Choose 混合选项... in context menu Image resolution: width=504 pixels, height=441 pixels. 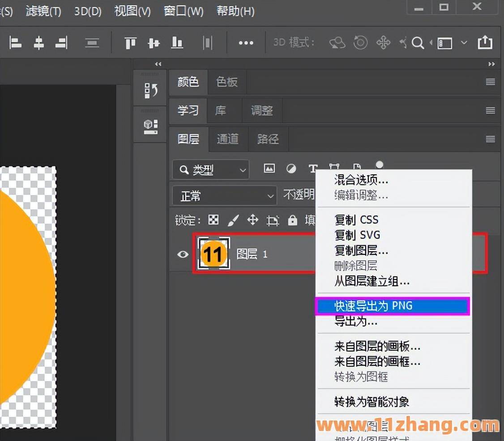pos(393,180)
